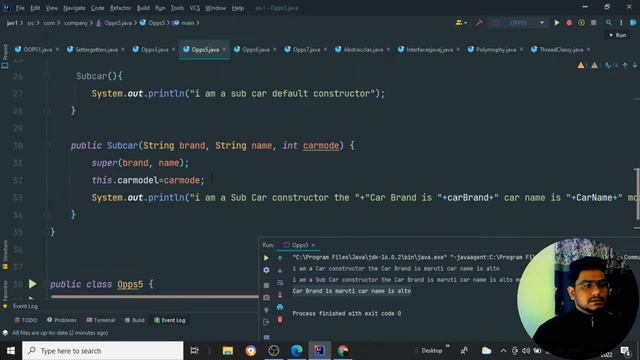640x360 pixels.
Task: Open File Explorer from the taskbar
Action: [228, 351]
